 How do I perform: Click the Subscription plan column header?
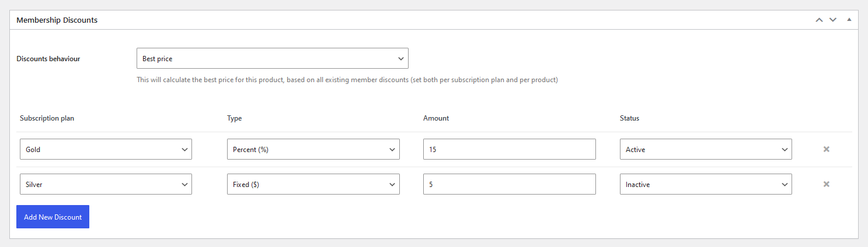coord(47,118)
